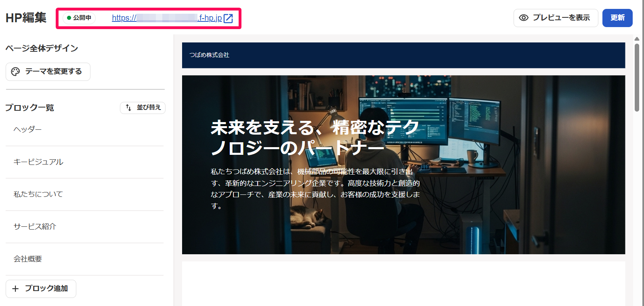Click the preview pane scrollbar thumb

tap(637, 77)
